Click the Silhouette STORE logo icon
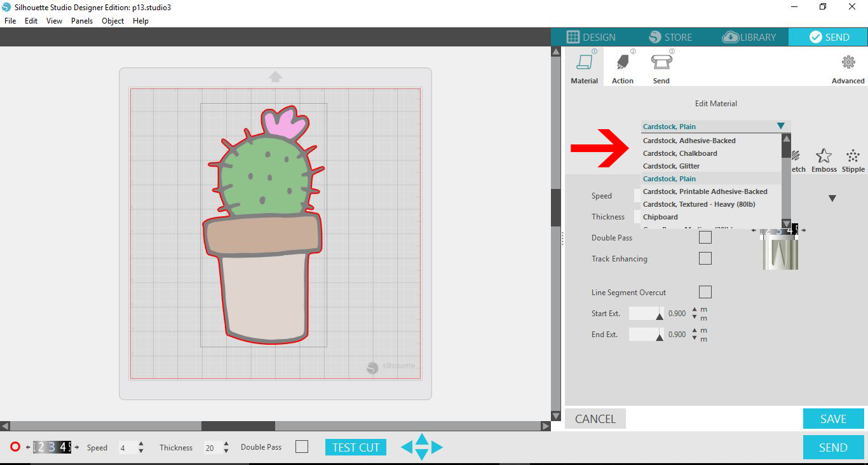868x465 pixels. click(x=655, y=37)
